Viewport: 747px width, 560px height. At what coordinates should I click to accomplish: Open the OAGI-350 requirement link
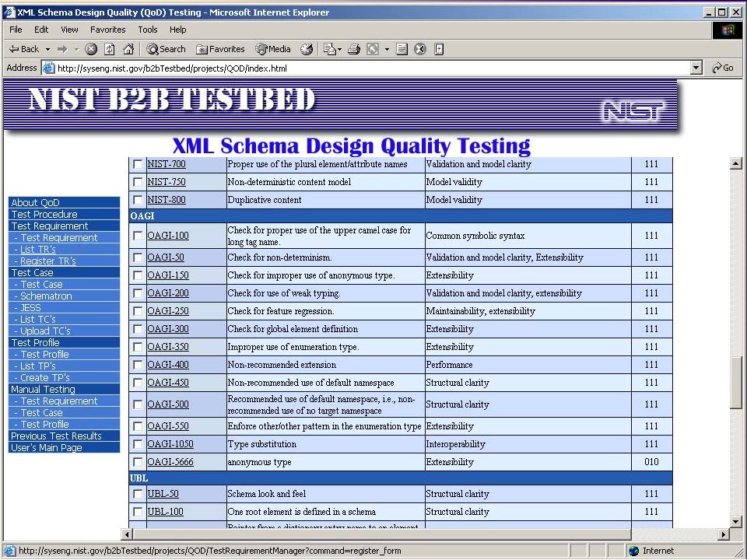click(x=168, y=347)
